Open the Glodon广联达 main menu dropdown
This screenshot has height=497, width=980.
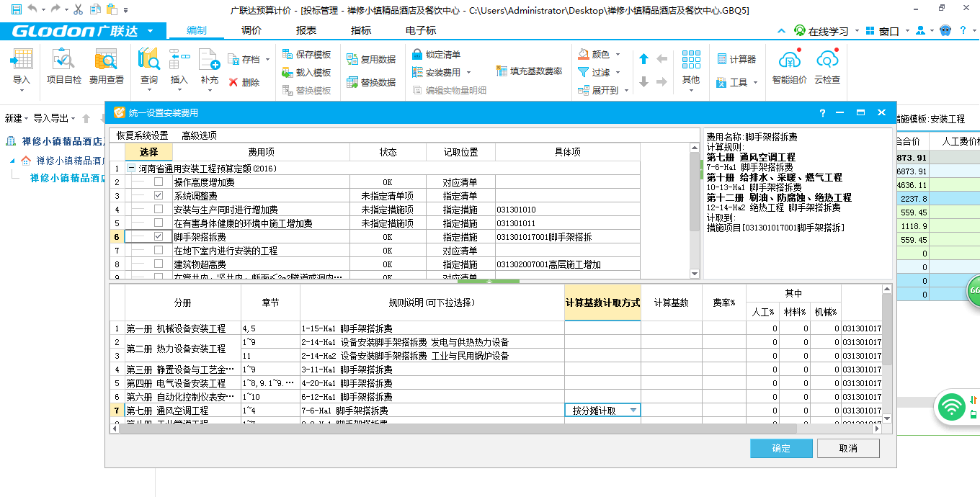[150, 31]
